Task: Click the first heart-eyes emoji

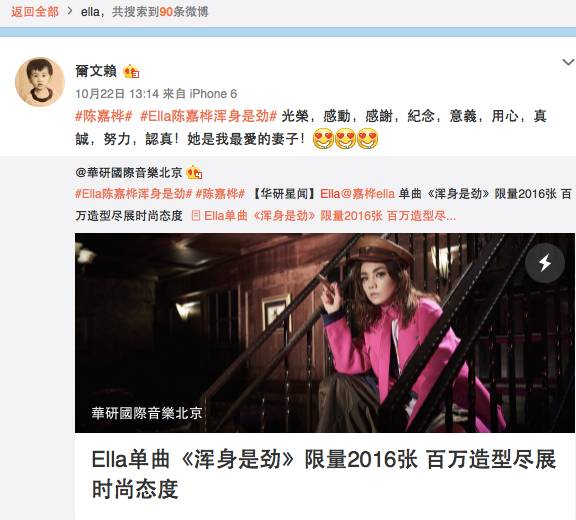Action: (x=323, y=139)
